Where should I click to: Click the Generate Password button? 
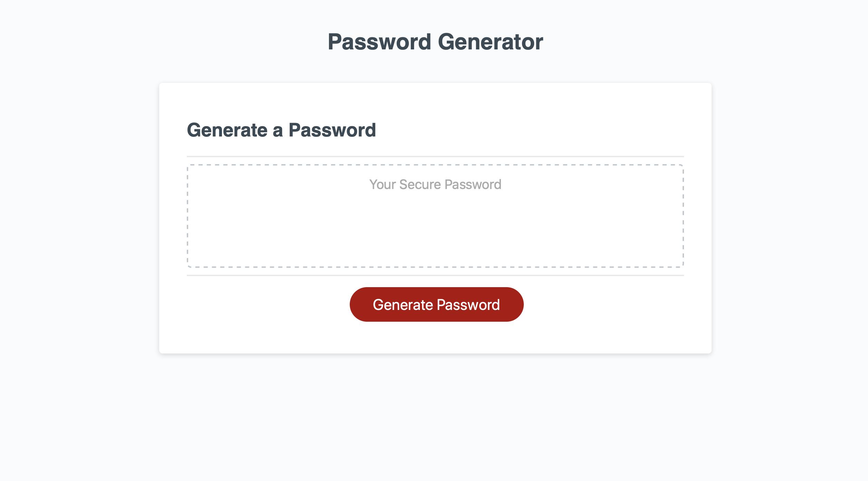pyautogui.click(x=435, y=304)
